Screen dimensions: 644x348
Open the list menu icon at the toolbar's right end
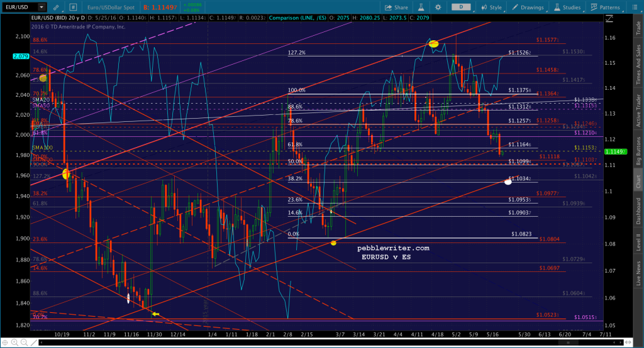point(635,8)
